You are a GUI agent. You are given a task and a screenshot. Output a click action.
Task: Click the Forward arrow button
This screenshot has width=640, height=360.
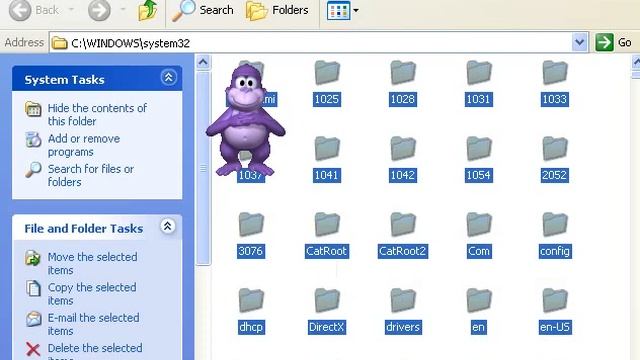coord(99,10)
